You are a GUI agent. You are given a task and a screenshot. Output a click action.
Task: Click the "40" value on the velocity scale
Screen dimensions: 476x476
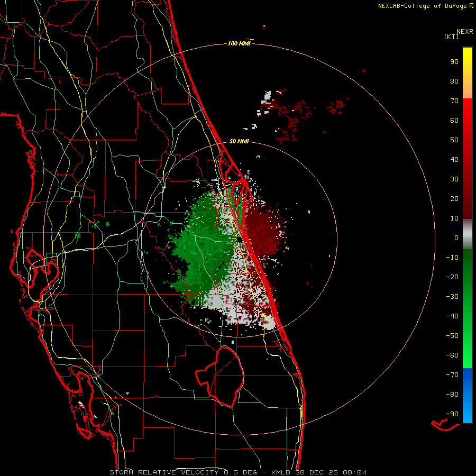pyautogui.click(x=454, y=159)
